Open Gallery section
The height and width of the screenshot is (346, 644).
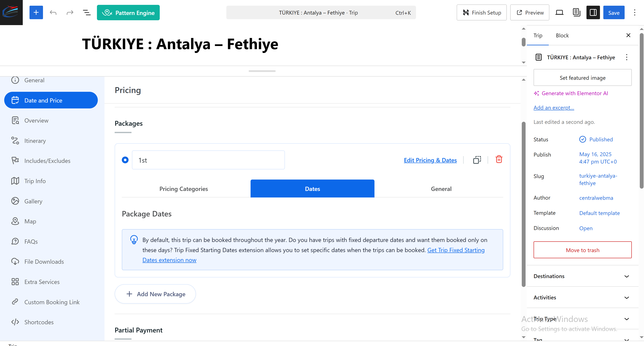click(x=51, y=201)
